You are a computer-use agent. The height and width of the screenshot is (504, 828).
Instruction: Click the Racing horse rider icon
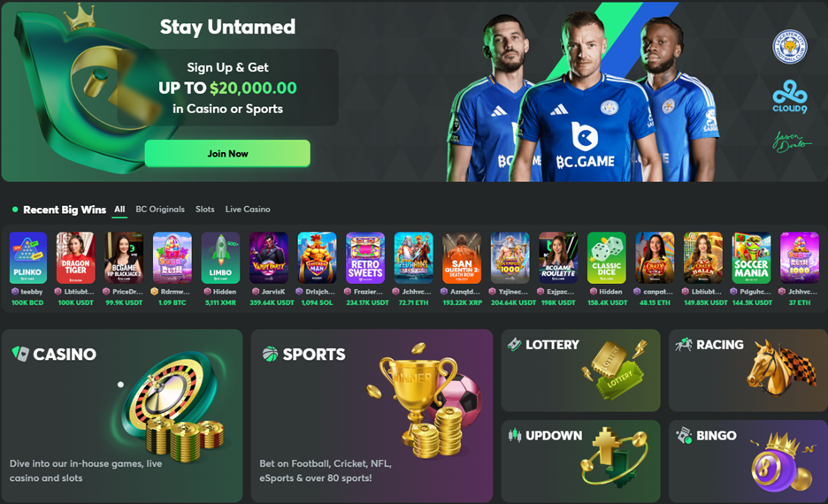[683, 345]
